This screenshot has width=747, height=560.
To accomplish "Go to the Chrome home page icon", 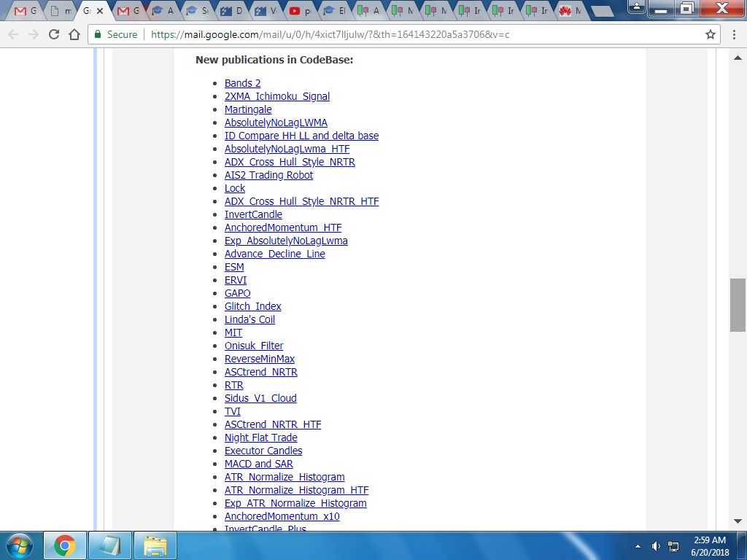I will [x=74, y=34].
